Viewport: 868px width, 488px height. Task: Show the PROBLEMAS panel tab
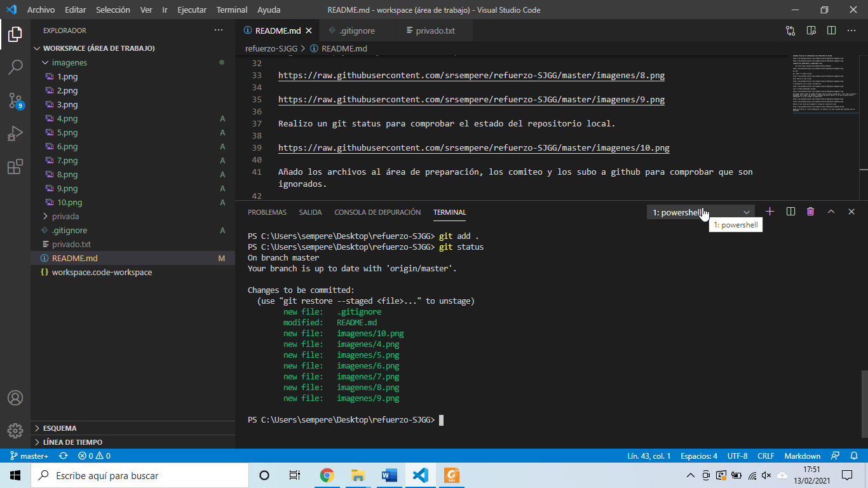click(x=267, y=212)
